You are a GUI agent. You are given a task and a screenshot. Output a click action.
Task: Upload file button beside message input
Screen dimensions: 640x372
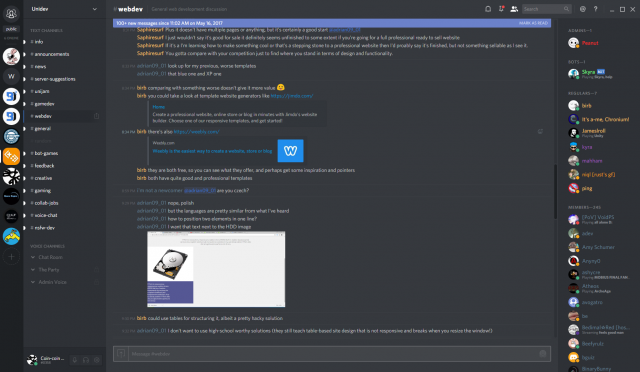121,354
